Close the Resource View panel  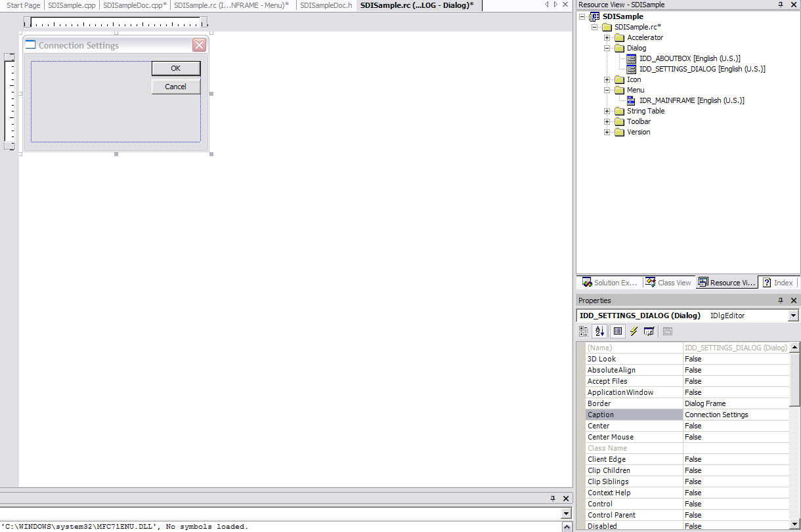pos(793,5)
